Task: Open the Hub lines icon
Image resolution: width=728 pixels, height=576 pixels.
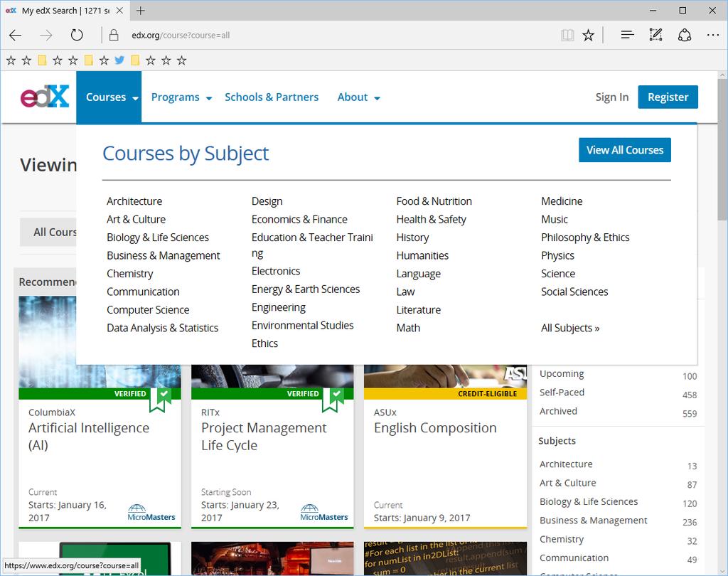Action: (x=627, y=35)
